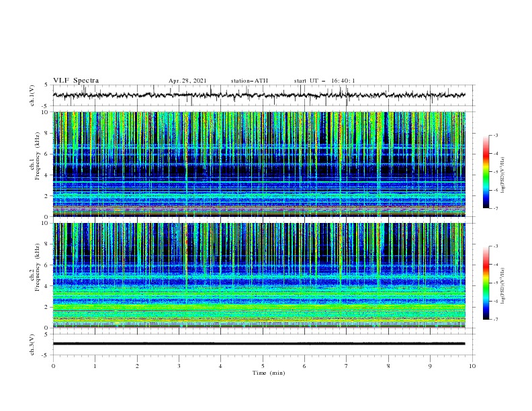Click time axis tick label "4"
The image size is (532, 411).
click(220, 366)
